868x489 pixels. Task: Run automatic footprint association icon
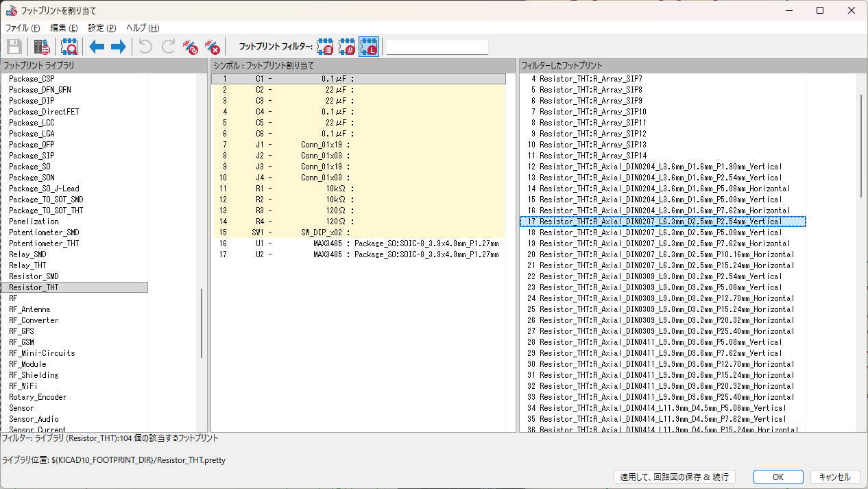click(191, 47)
